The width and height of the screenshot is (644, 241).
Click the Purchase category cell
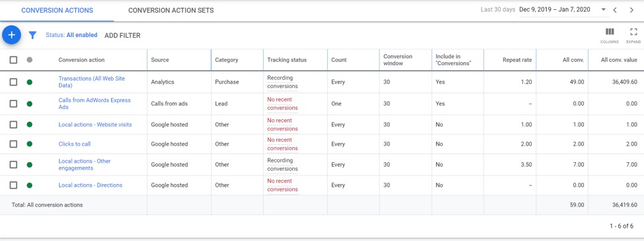point(227,82)
